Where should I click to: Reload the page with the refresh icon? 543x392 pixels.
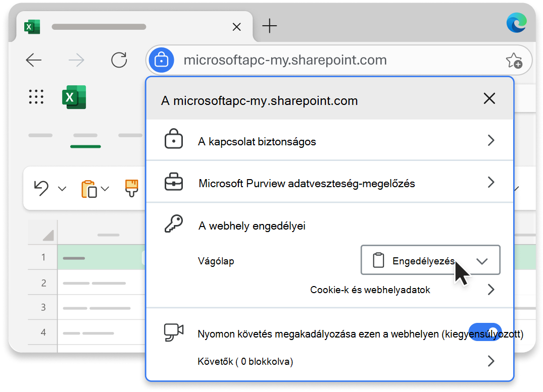pos(119,60)
